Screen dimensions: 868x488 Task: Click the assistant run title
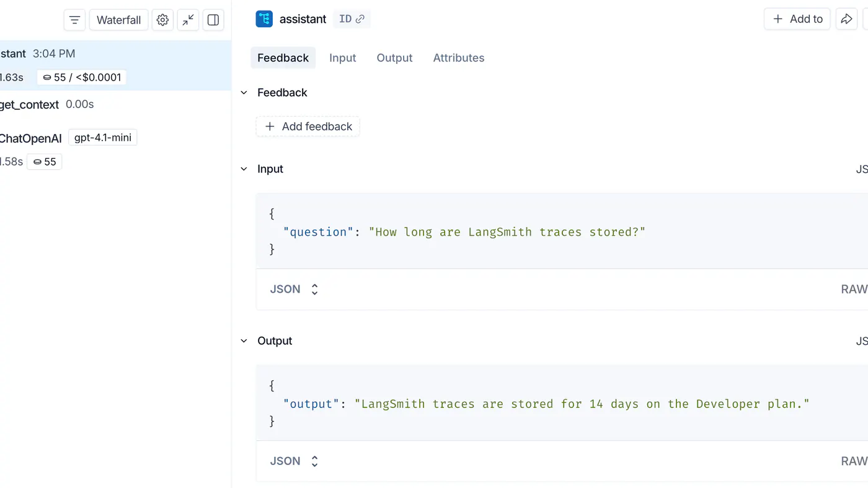coord(303,19)
